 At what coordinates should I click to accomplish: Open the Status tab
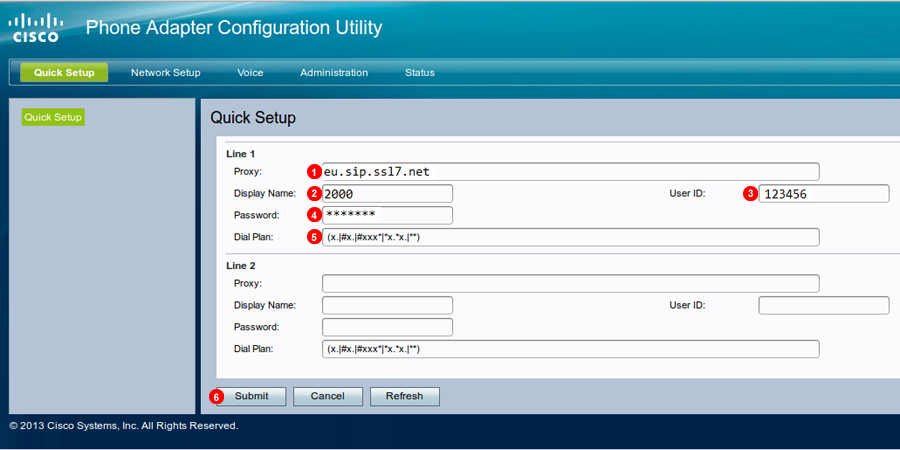coord(420,73)
